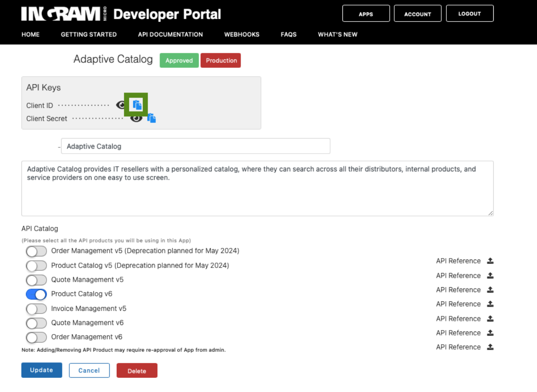This screenshot has height=392, width=537.
Task: Cancel editing the app
Action: [x=89, y=371]
